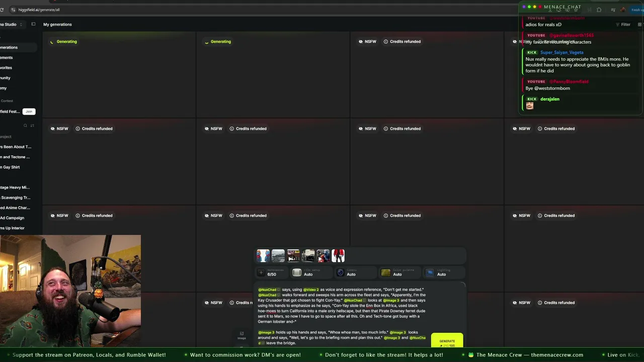Viewport: 644px width, 362px height.
Task: Click the second gray landscape reference thumbnail
Action: click(278, 256)
